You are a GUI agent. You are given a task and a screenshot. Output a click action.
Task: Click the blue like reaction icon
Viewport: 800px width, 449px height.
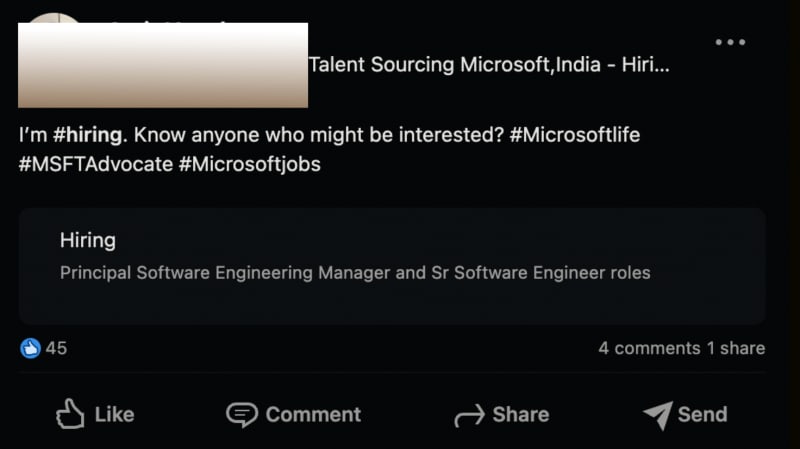pos(30,348)
